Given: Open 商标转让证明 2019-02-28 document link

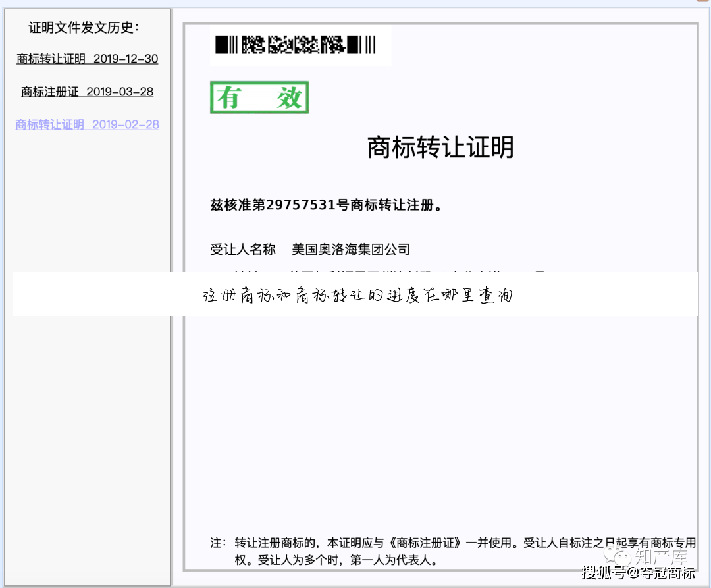Looking at the screenshot, I should [87, 124].
